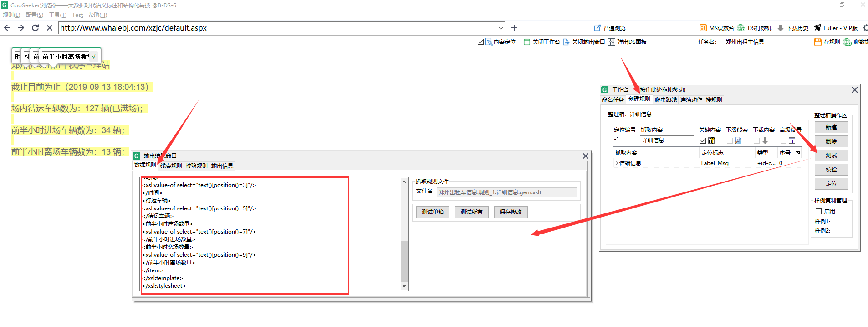The width and height of the screenshot is (868, 327).
Task: Switch to 线索规则 tab in output window
Action: (171, 166)
